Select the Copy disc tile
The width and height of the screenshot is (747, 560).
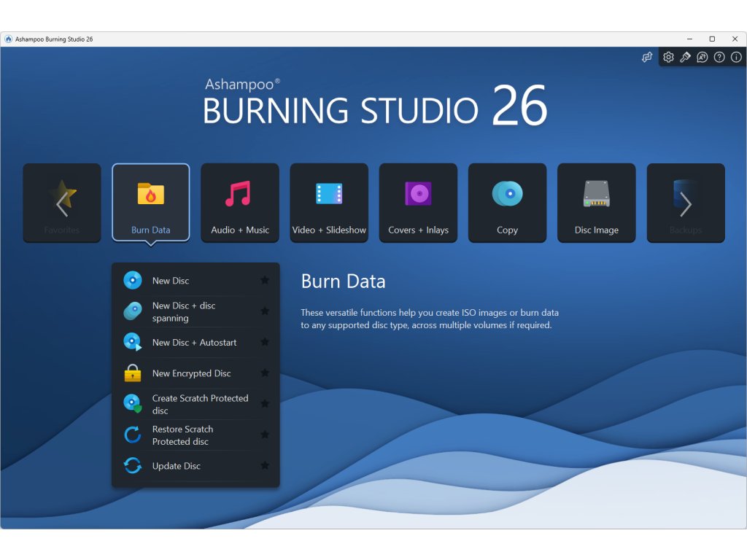pyautogui.click(x=507, y=203)
